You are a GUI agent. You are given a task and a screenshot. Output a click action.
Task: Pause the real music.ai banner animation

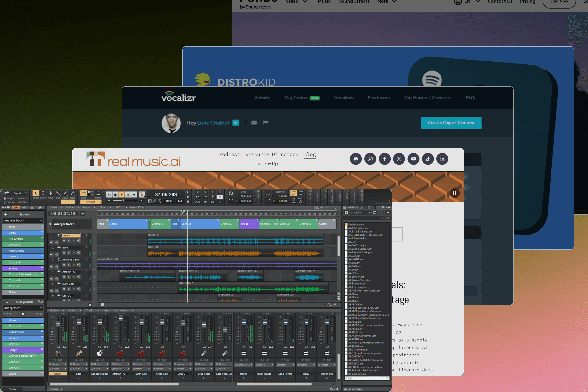[454, 193]
